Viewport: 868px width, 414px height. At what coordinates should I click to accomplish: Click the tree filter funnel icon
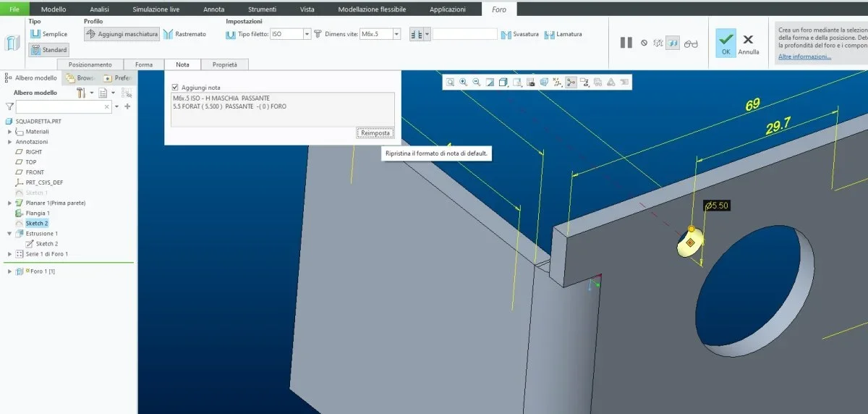click(x=9, y=106)
